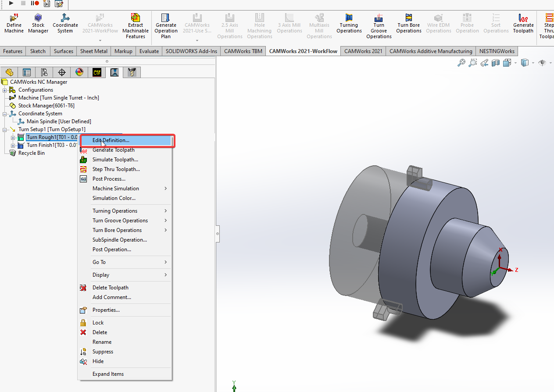Open the Stock Manager tool
Screen dimensions: 554x392
(x=38, y=23)
